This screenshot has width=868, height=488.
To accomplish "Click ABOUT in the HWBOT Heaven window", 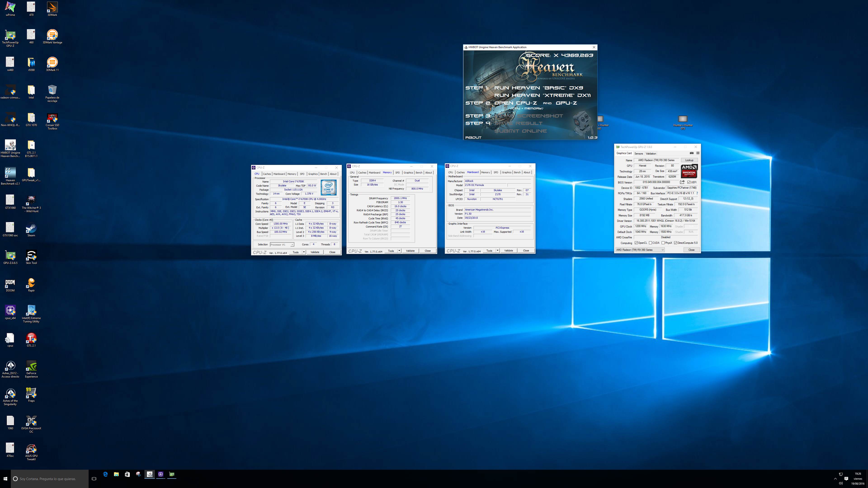I will [473, 137].
